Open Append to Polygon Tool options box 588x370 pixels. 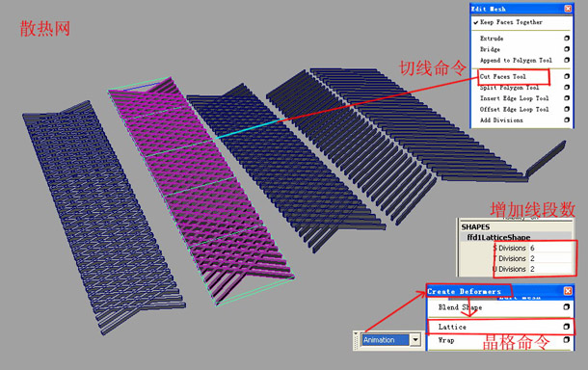567,60
